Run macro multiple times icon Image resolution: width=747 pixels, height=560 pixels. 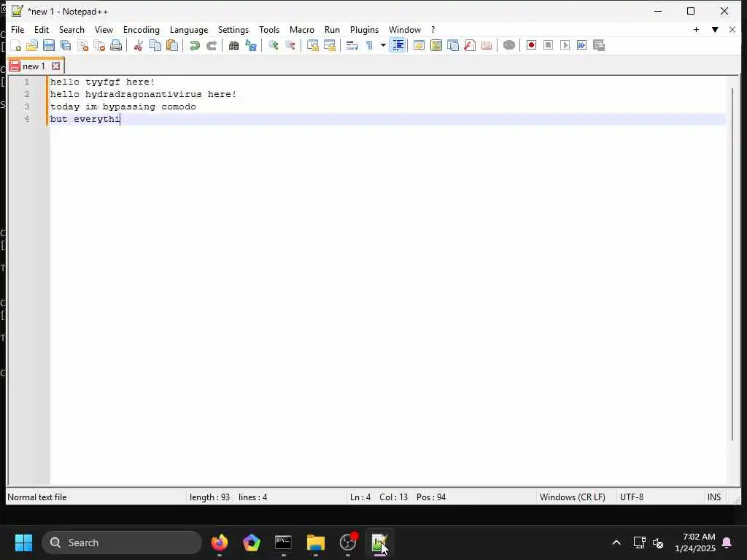(x=581, y=46)
